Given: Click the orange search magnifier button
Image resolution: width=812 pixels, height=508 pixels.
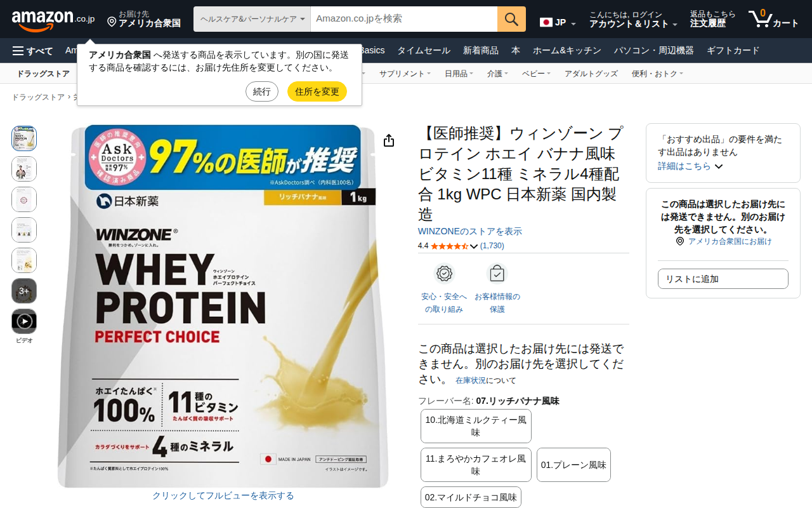Looking at the screenshot, I should [511, 19].
